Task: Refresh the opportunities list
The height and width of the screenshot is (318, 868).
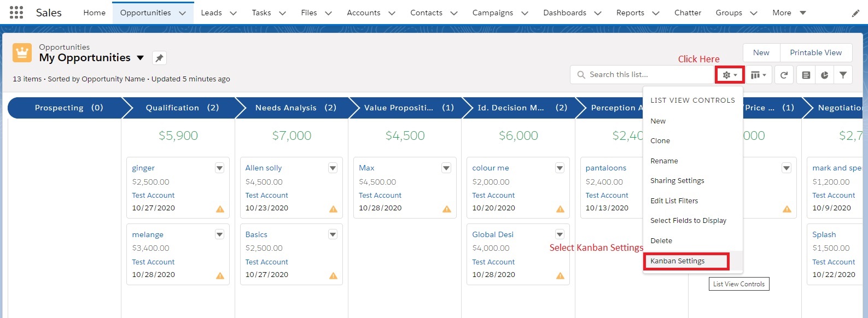Action: click(x=784, y=75)
